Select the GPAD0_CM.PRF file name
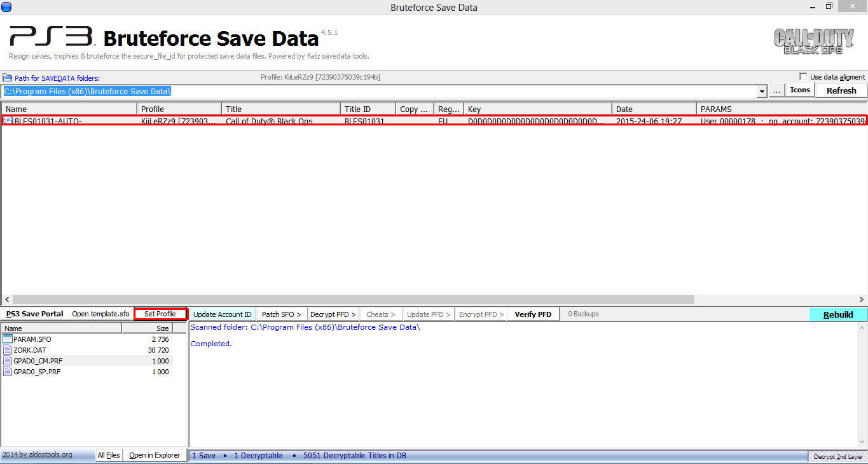The image size is (868, 464). coord(38,361)
